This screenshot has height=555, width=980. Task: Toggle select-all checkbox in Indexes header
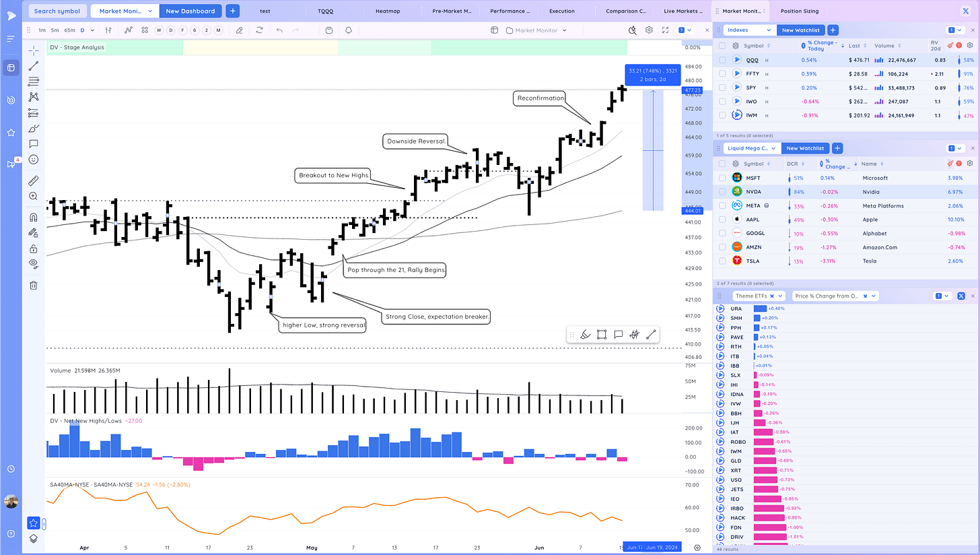coord(722,46)
